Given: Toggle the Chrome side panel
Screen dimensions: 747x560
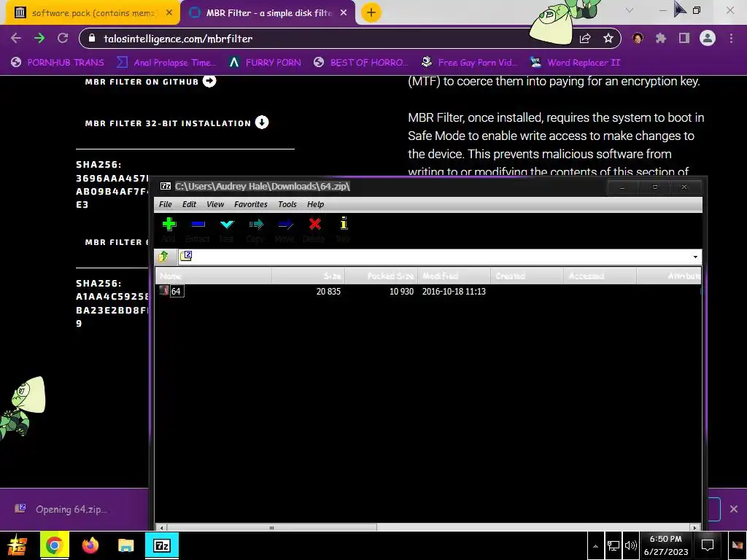Looking at the screenshot, I should point(684,39).
